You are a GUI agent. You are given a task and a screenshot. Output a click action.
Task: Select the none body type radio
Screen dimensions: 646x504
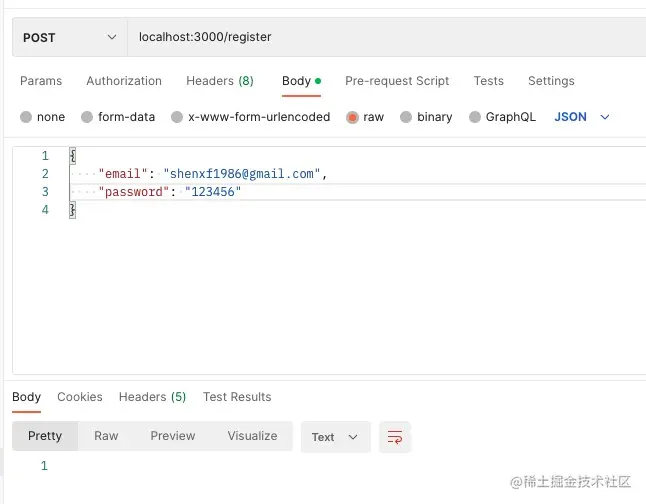point(26,117)
